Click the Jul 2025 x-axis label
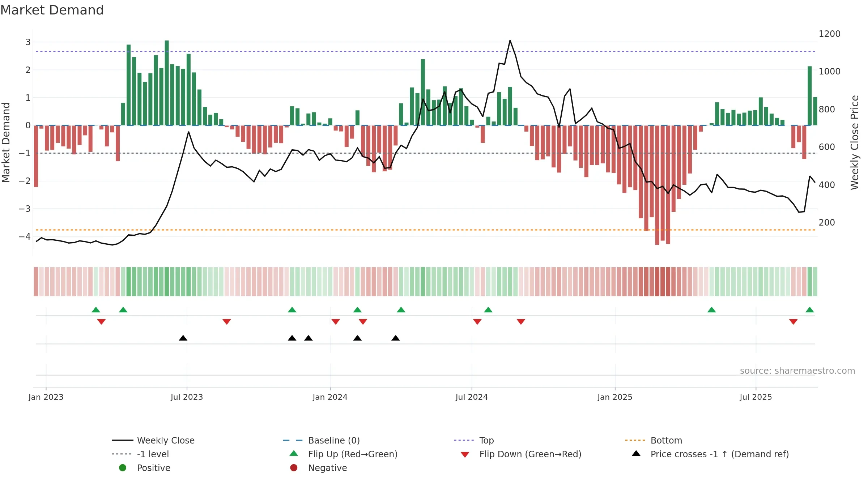The width and height of the screenshot is (868, 488). (x=756, y=397)
